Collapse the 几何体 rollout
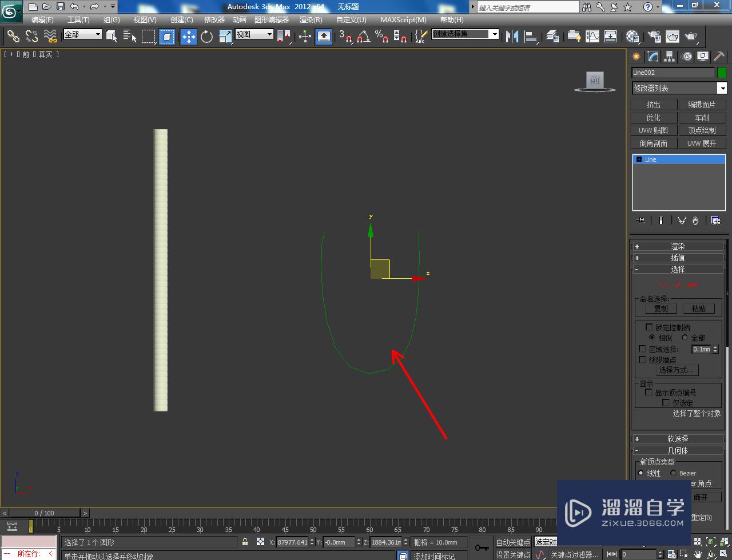Viewport: 732px width, 560px height. click(x=678, y=450)
